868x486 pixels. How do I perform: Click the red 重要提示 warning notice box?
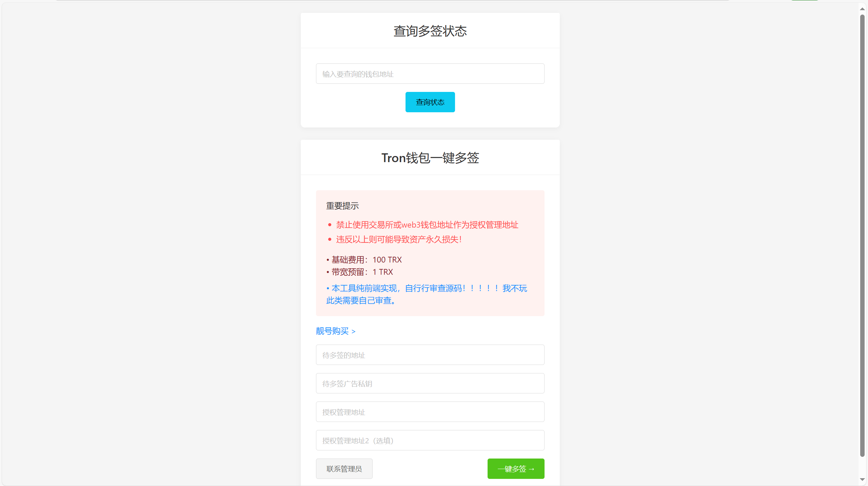tap(430, 253)
